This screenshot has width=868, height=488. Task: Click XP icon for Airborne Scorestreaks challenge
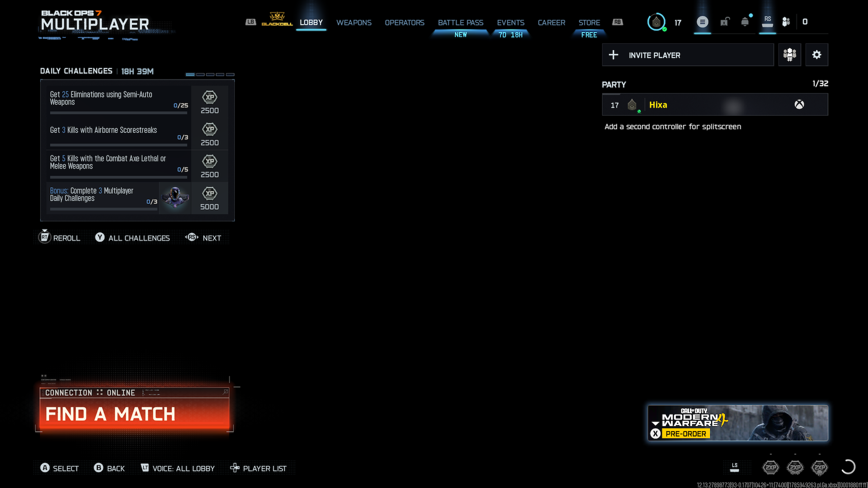tap(210, 129)
